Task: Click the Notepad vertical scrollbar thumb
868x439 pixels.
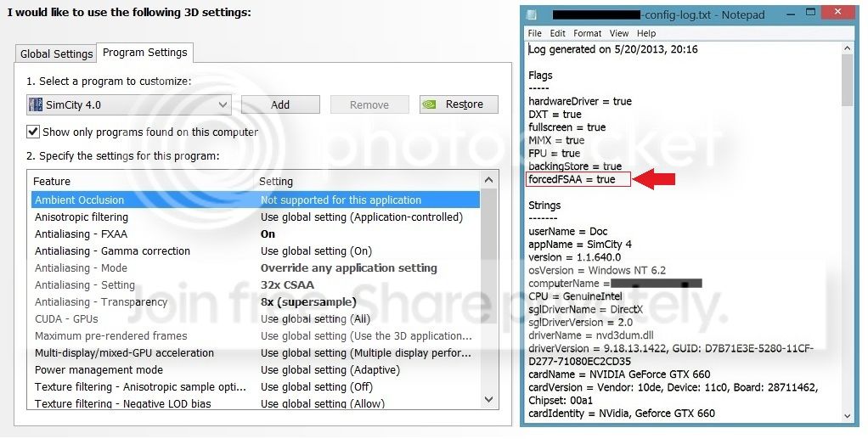Action: 848,81
